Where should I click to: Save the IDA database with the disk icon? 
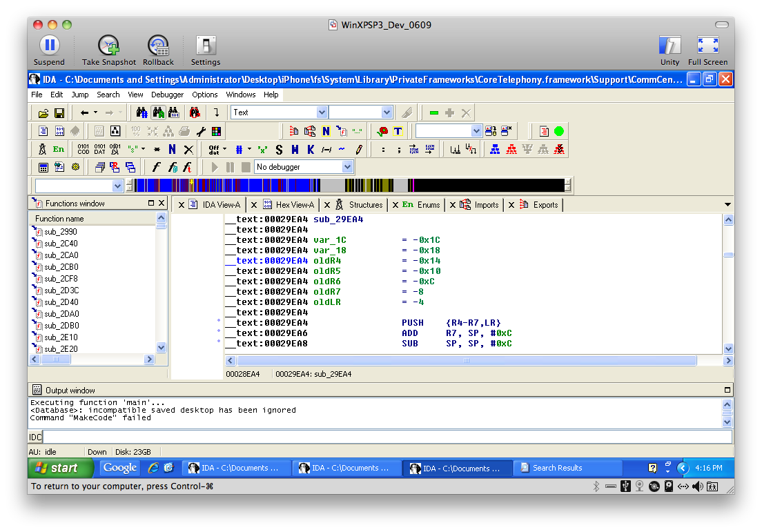point(59,112)
